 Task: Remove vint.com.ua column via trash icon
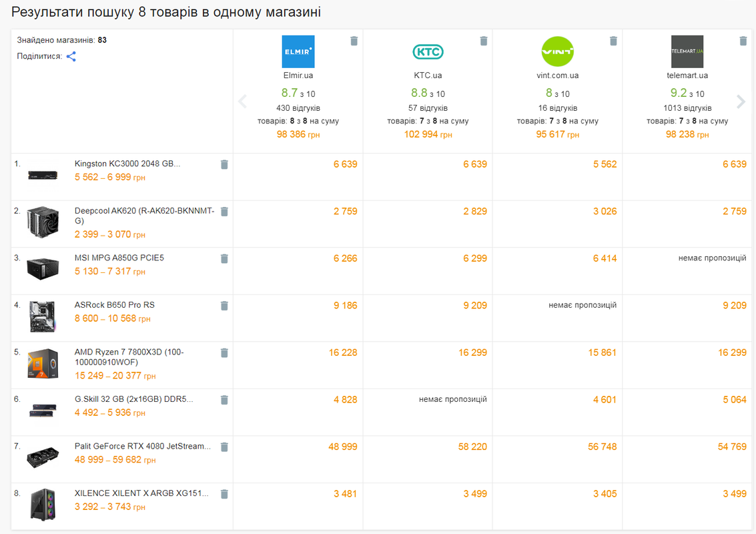[x=613, y=41]
